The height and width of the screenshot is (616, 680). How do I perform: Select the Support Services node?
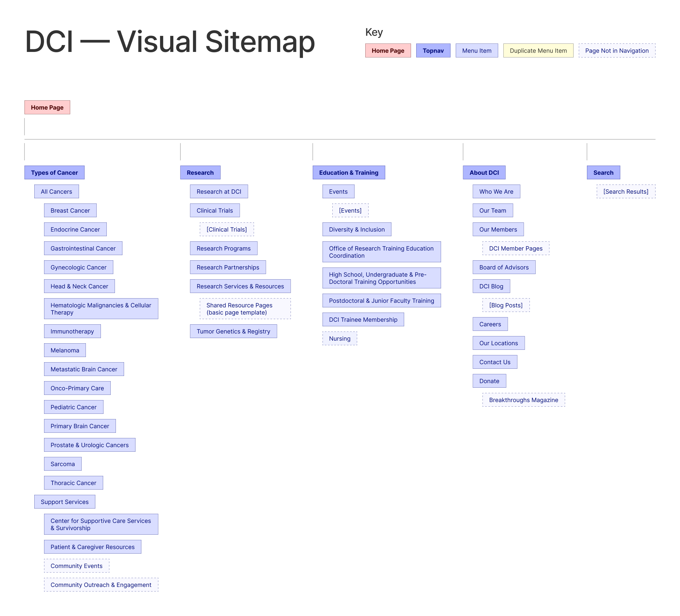tap(65, 502)
